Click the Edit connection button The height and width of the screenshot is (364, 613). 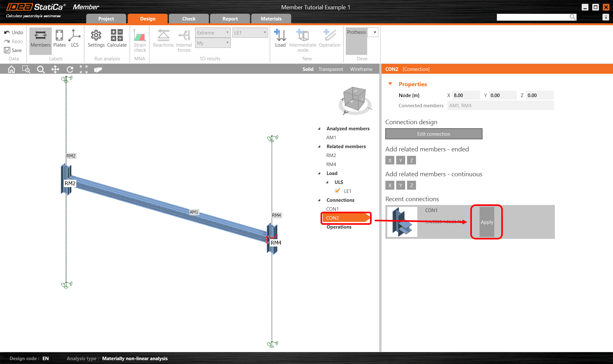(x=433, y=134)
